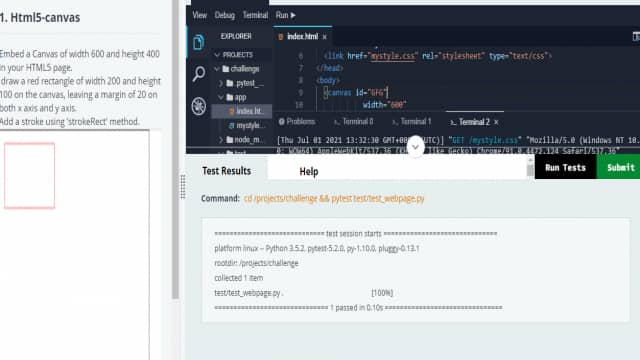The image size is (640, 360).
Task: Switch to the Terminal 0 tab
Action: tap(353, 122)
